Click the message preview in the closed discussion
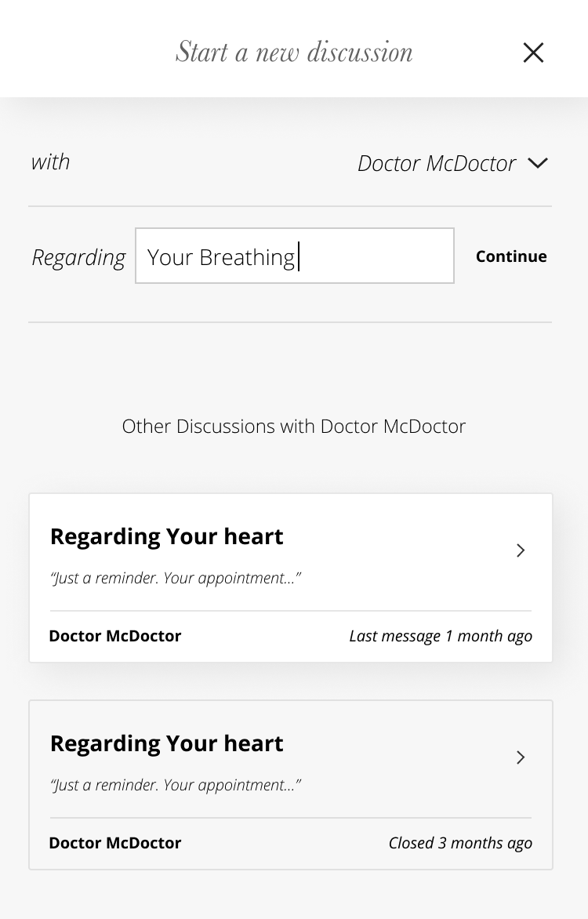The width and height of the screenshot is (588, 919). click(x=176, y=786)
